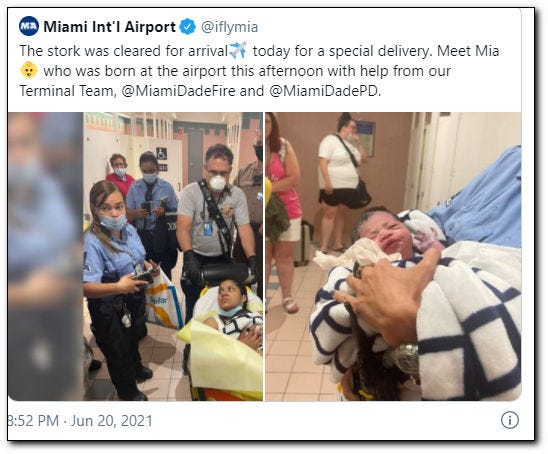548x454 pixels.
Task: Open the left photo of paramedics
Action: [135, 256]
